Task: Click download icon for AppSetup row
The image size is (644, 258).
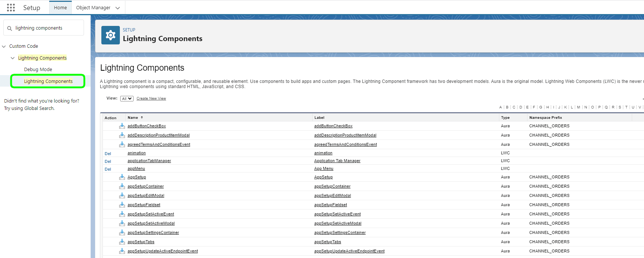Action: 122,177
